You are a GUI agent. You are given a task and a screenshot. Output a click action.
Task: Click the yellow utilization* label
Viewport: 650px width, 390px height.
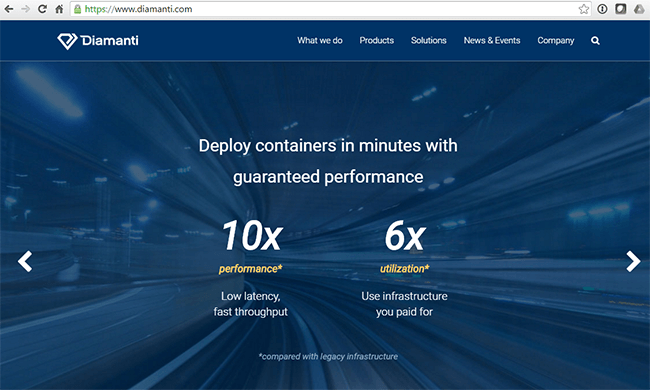click(405, 269)
